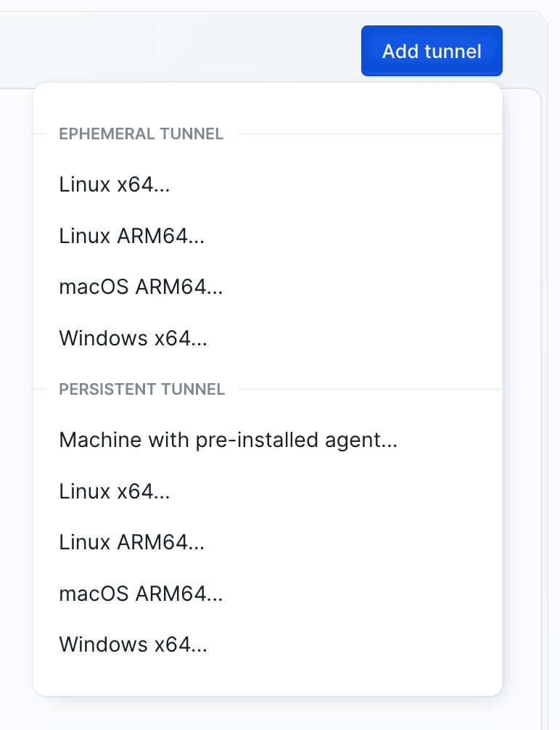The image size is (560, 730).
Task: Choose macOS ARM64 under Persistent Tunnel
Action: tap(141, 594)
